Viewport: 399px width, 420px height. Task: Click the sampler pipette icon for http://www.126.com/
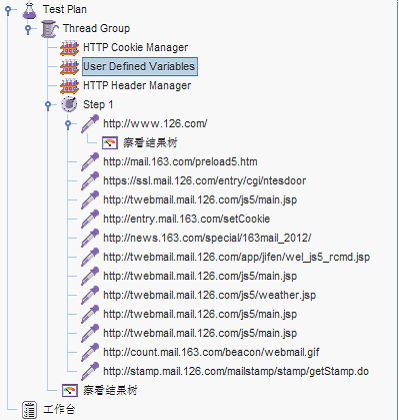click(90, 124)
